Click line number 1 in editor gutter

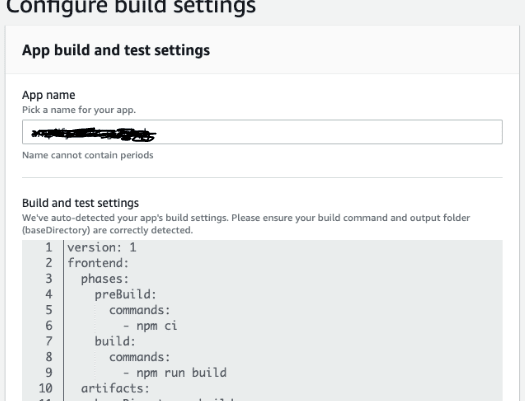click(x=49, y=247)
